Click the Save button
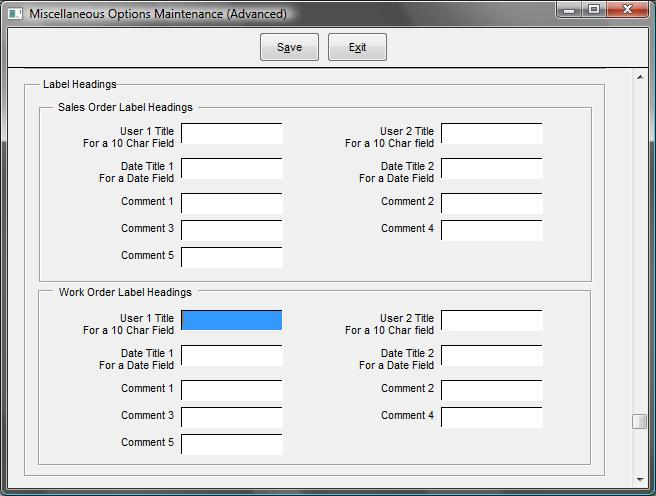Screen dimensions: 656x496 [x=290, y=47]
